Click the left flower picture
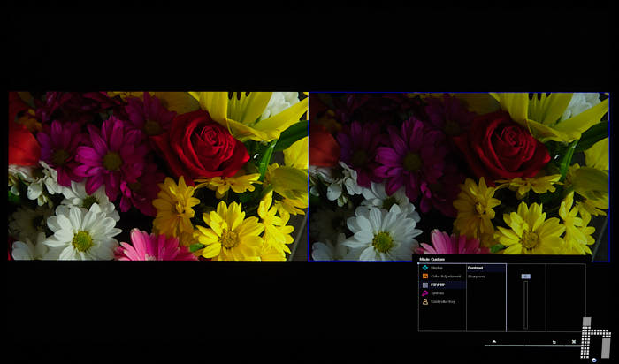619x364 pixels. pos(158,176)
